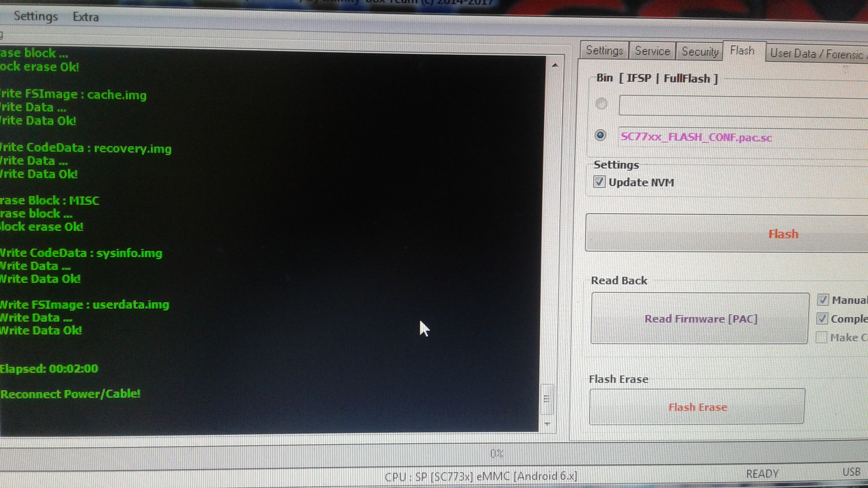
Task: Click the log scrollbar thumb handle
Action: pos(547,399)
